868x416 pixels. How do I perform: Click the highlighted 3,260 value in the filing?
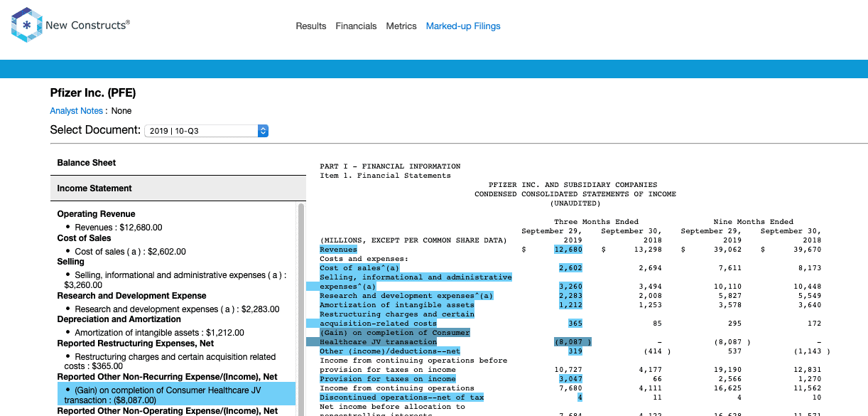coord(570,287)
